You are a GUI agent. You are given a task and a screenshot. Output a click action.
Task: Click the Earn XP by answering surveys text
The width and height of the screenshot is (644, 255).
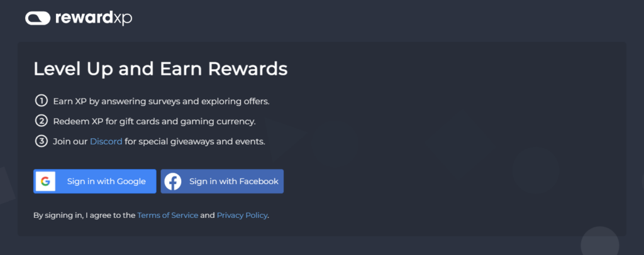point(161,101)
